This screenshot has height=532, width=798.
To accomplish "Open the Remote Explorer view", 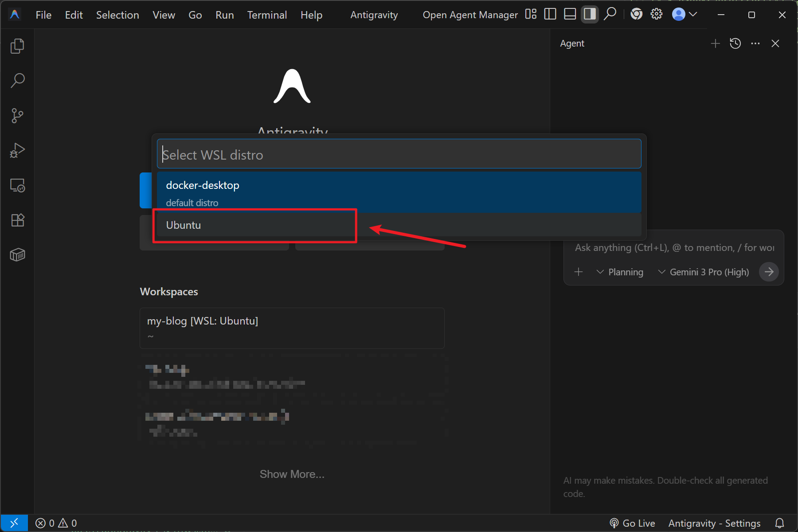I will 17,185.
